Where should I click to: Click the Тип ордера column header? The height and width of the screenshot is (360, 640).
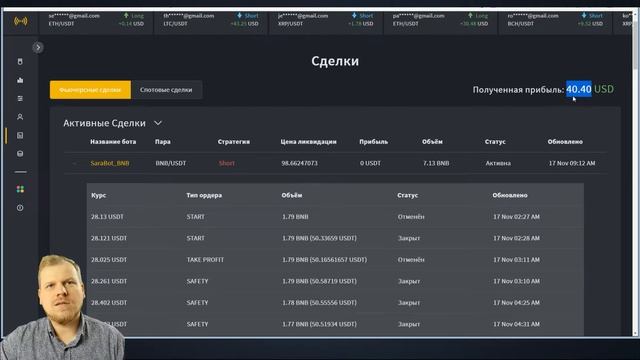coord(204,195)
